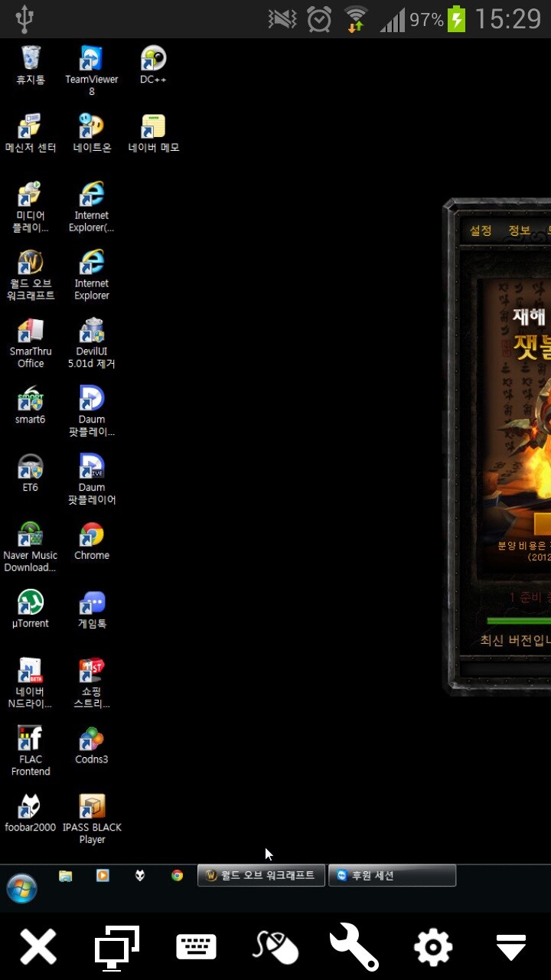551x980 pixels.
Task: Launch 월드 오브 워크래프트 desktop shortcut
Action: pos(31,275)
